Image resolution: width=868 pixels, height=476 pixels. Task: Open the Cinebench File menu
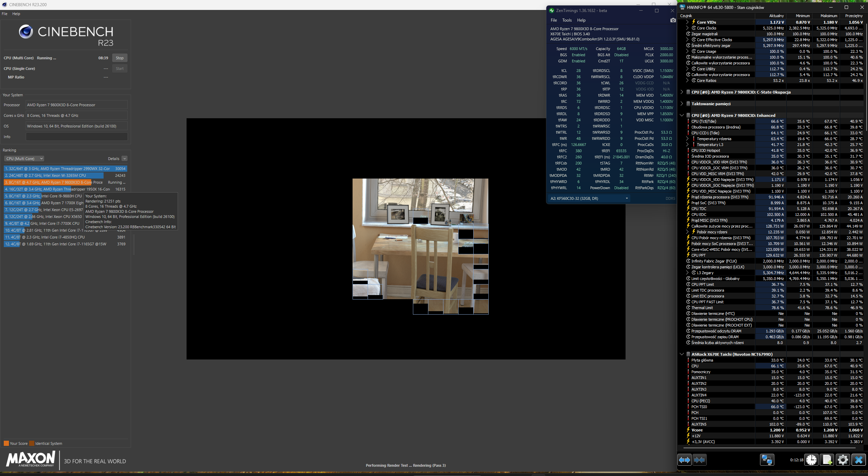[x=4, y=14]
